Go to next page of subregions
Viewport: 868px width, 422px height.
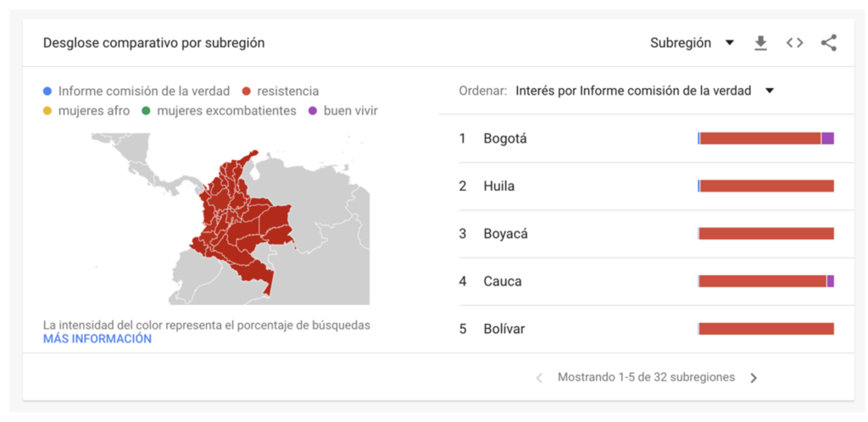(x=754, y=378)
